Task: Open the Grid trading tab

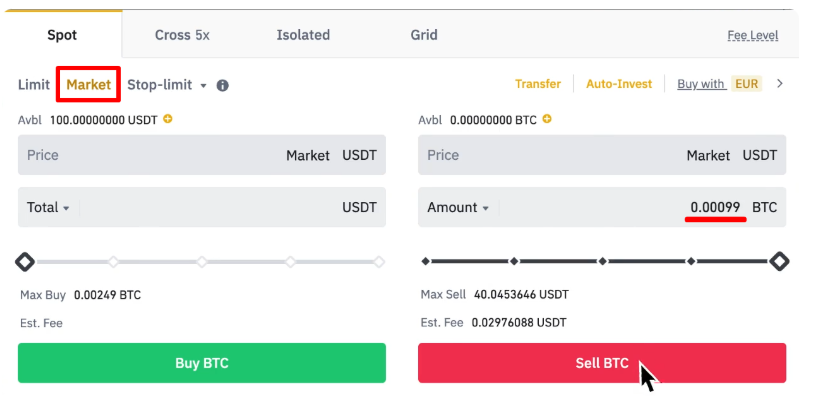Action: 424,35
